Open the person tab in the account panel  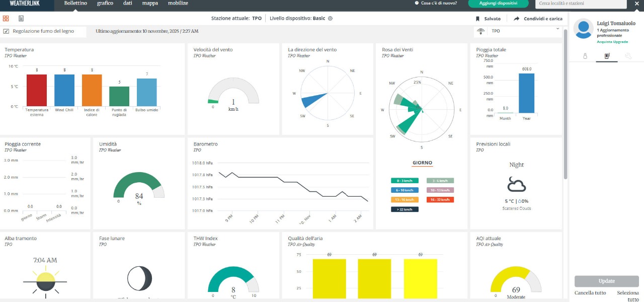pyautogui.click(x=585, y=56)
